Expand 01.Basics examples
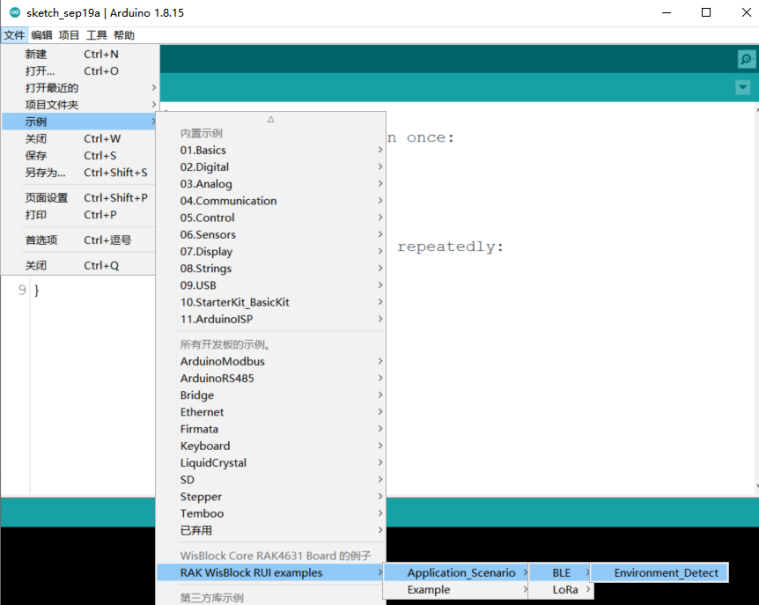759x605 pixels. pos(271,150)
